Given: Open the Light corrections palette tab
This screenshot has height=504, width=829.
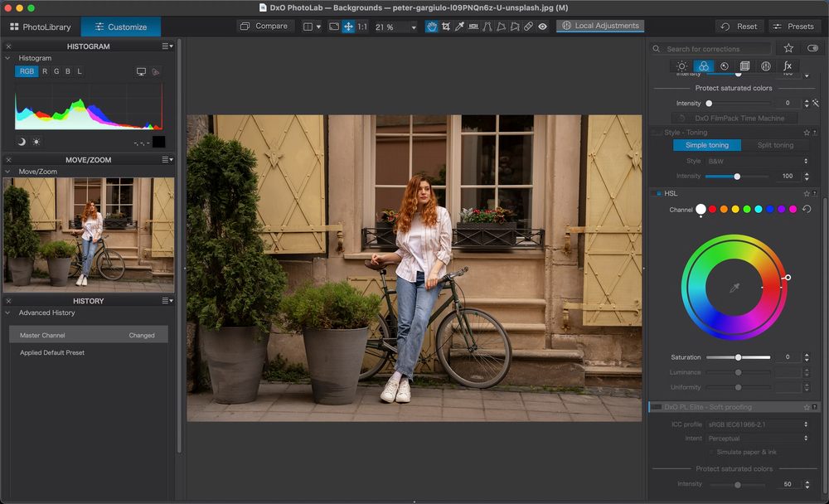Looking at the screenshot, I should tap(681, 66).
